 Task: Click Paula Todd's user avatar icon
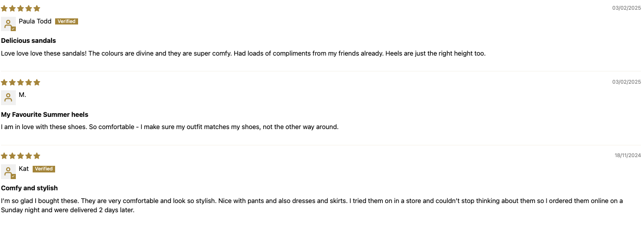(x=8, y=24)
